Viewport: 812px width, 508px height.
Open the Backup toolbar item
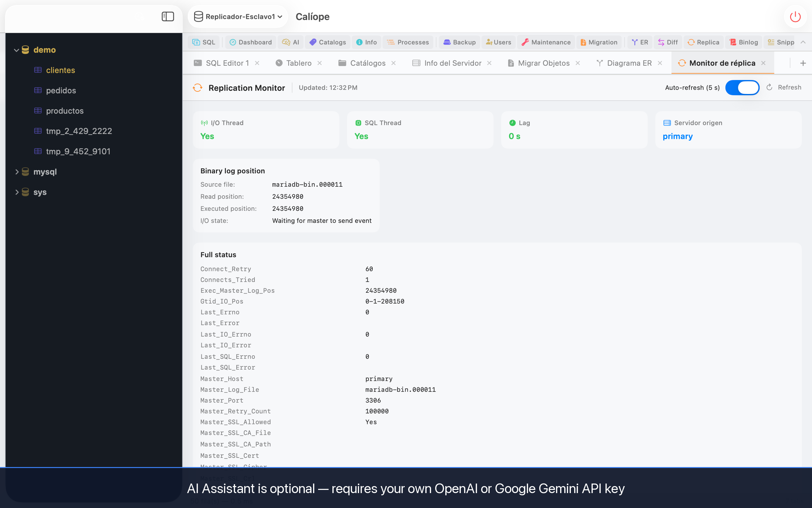coord(460,42)
